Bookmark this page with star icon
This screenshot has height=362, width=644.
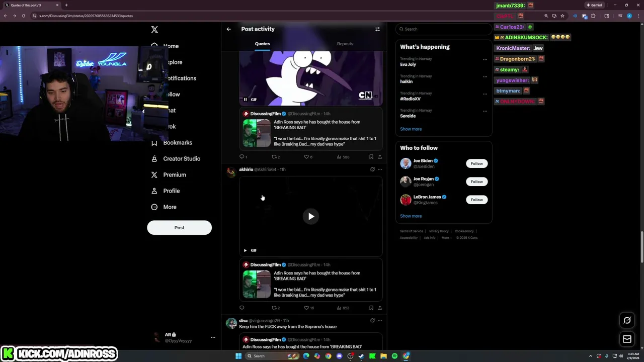click(562, 16)
